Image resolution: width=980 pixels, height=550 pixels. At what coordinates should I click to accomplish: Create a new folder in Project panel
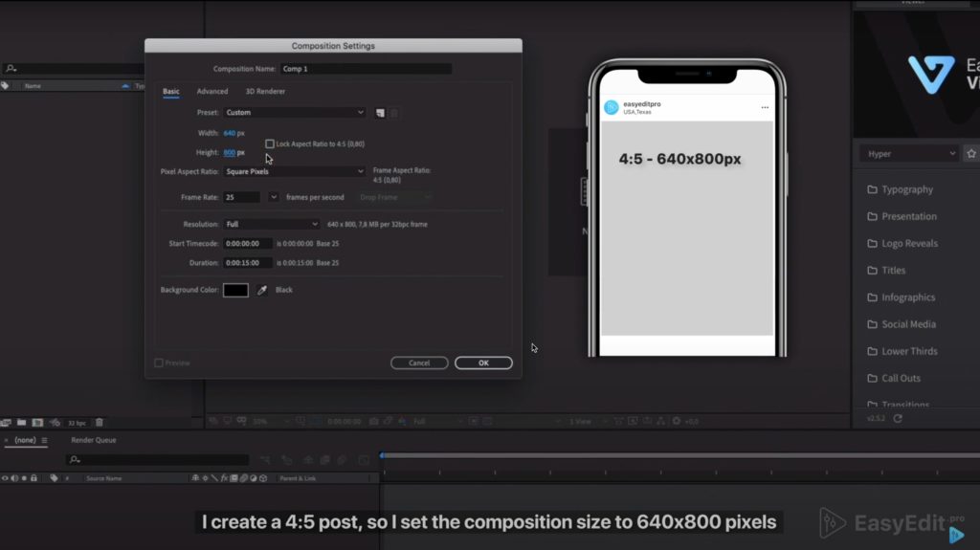(x=21, y=423)
